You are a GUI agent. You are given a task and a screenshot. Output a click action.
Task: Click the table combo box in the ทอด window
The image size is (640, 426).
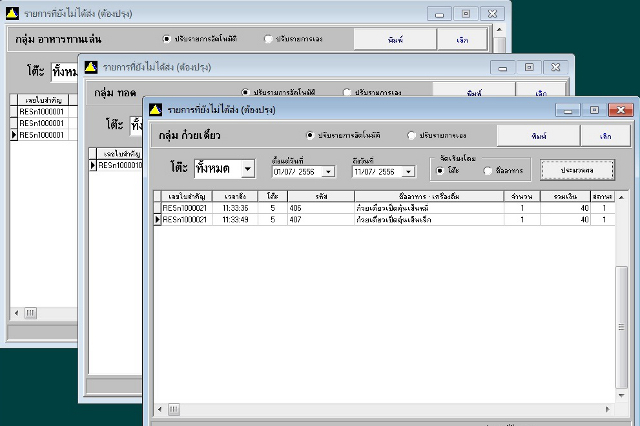click(x=136, y=126)
